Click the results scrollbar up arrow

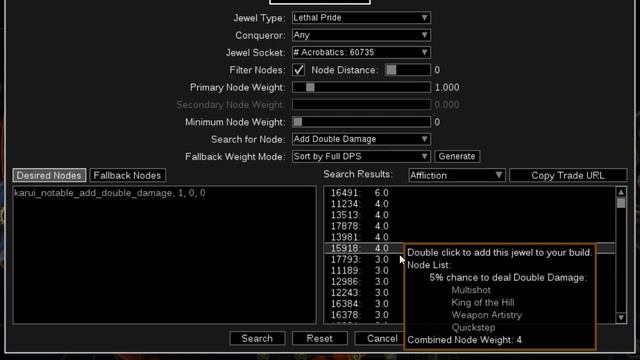click(621, 192)
